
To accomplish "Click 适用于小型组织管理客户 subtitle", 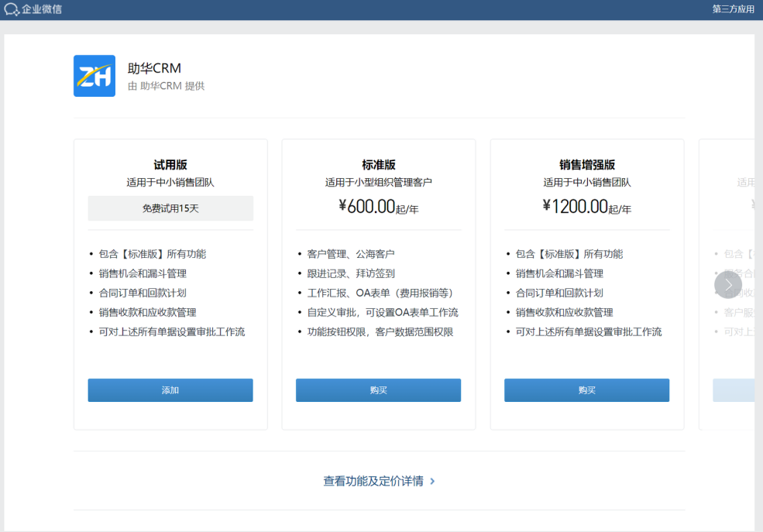I will tap(379, 182).
